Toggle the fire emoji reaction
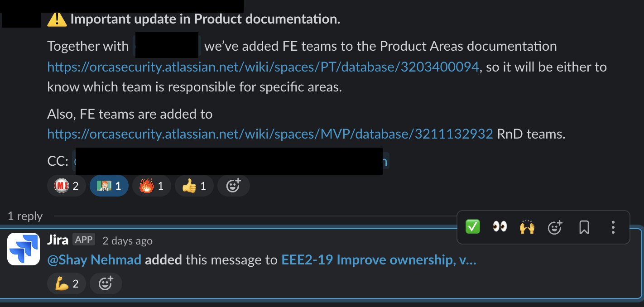This screenshot has height=307, width=644. pyautogui.click(x=152, y=186)
